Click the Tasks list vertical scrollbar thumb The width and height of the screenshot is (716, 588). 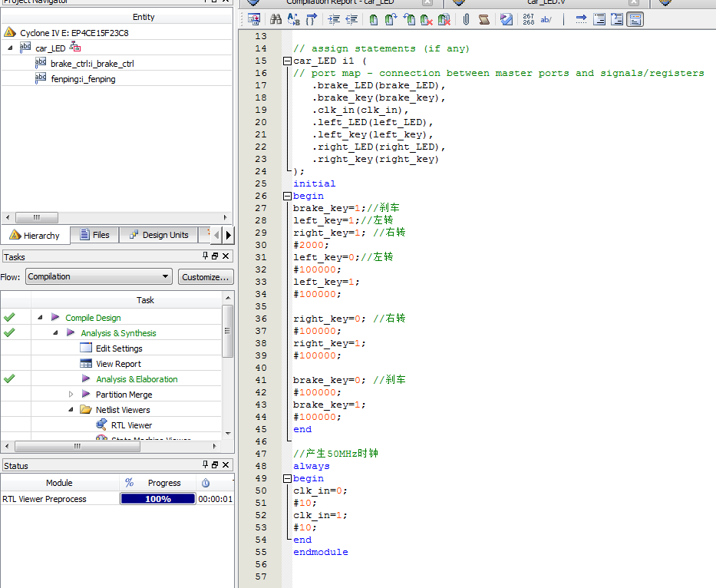[x=227, y=331]
